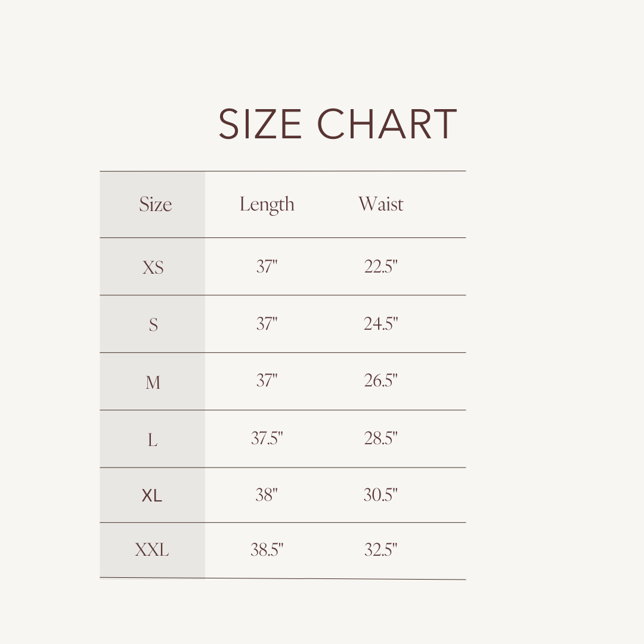This screenshot has width=644, height=644.
Task: Select the L size row label
Action: point(153,441)
